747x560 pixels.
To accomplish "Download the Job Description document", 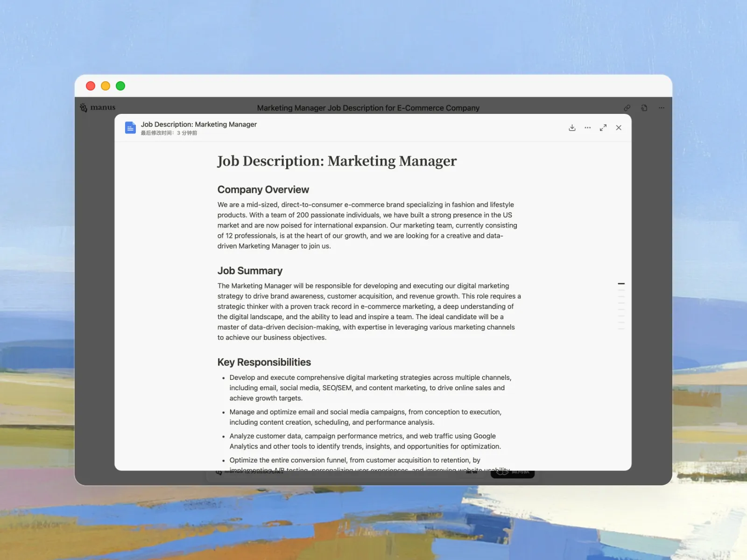I will coord(572,128).
